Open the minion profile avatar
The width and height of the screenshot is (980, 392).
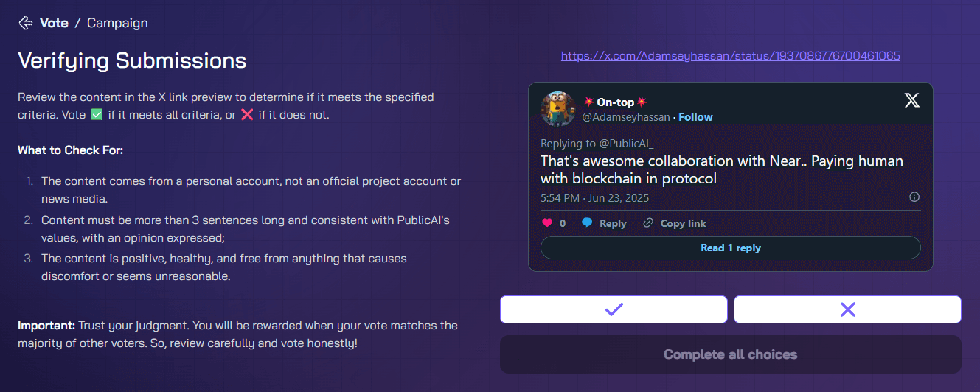(558, 109)
